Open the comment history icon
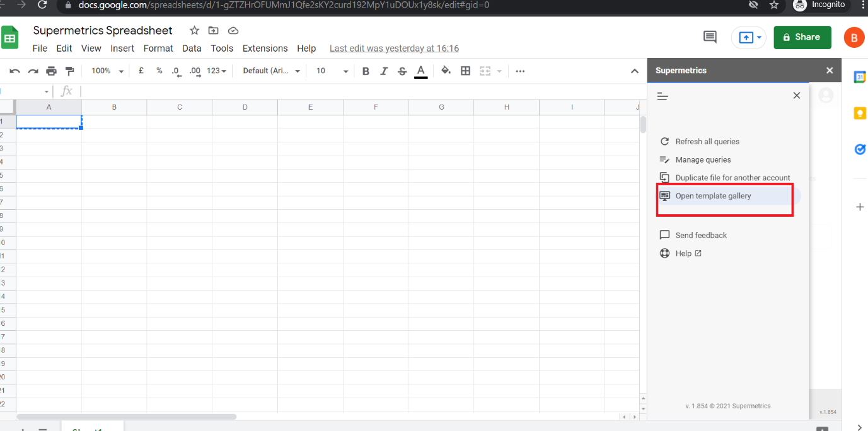This screenshot has width=868, height=431. (x=710, y=37)
